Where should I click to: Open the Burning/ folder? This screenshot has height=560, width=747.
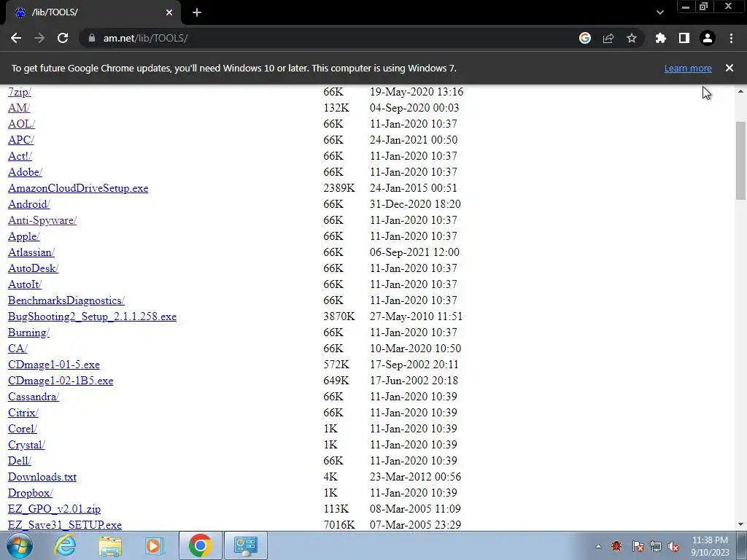[28, 332]
